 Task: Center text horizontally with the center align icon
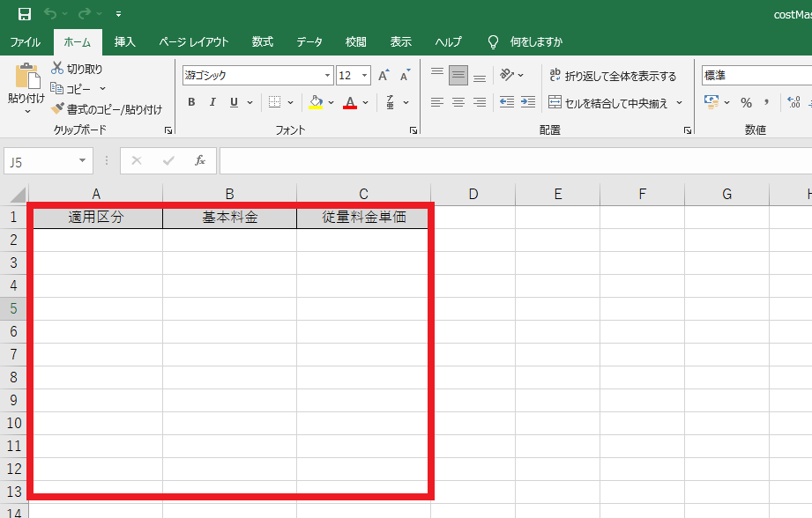[x=458, y=102]
